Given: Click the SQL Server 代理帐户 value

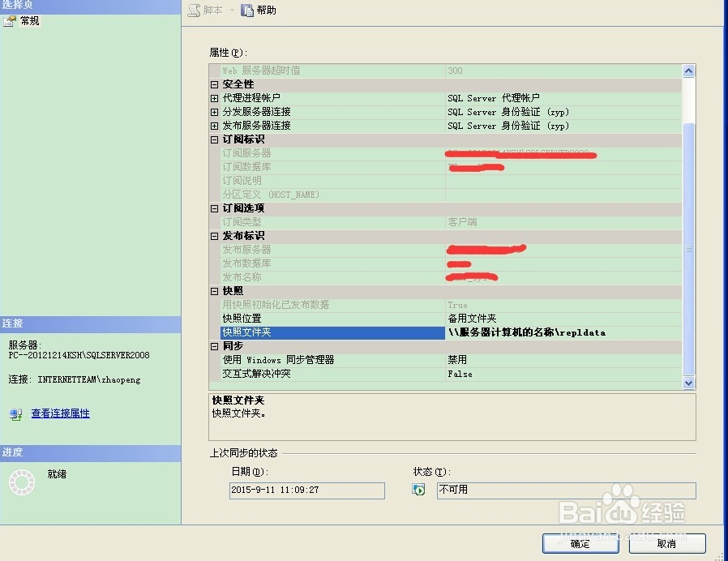Looking at the screenshot, I should click(494, 98).
